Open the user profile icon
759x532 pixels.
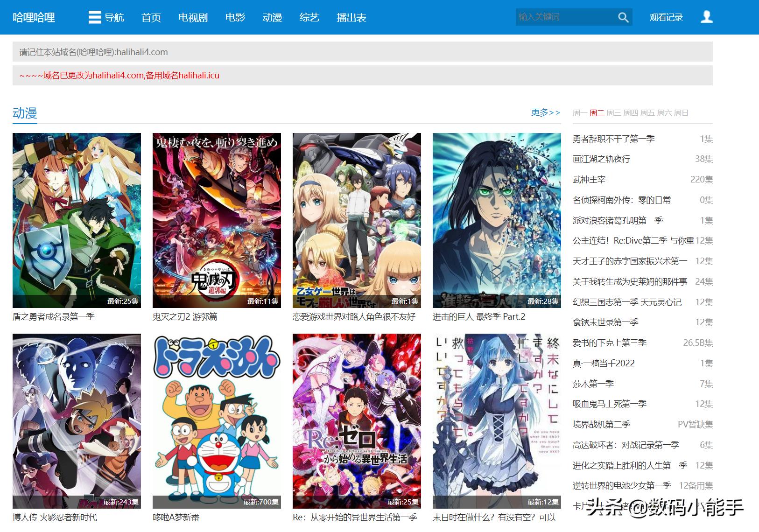pyautogui.click(x=707, y=17)
